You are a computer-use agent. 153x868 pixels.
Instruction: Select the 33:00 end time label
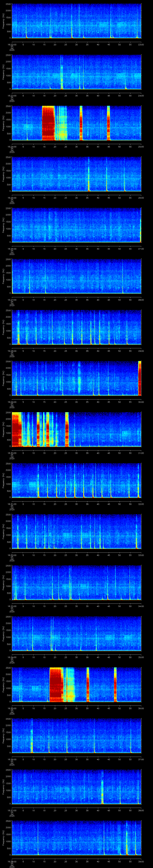pos(141,555)
